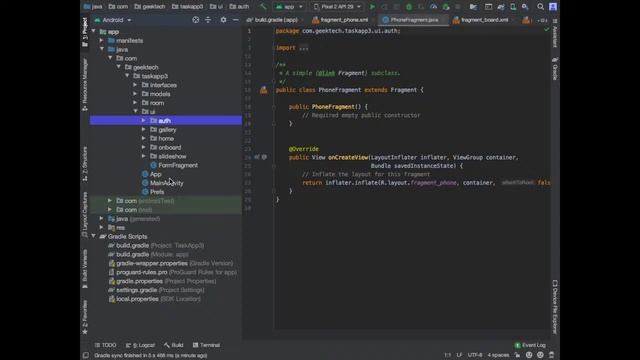Expand the interfaces package arrow
The image size is (640, 360).
click(135, 85)
